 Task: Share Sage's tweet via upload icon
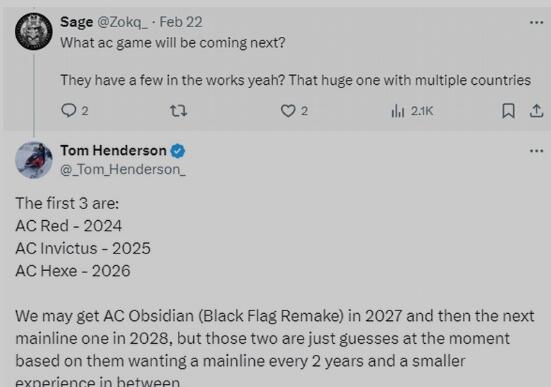point(536,111)
